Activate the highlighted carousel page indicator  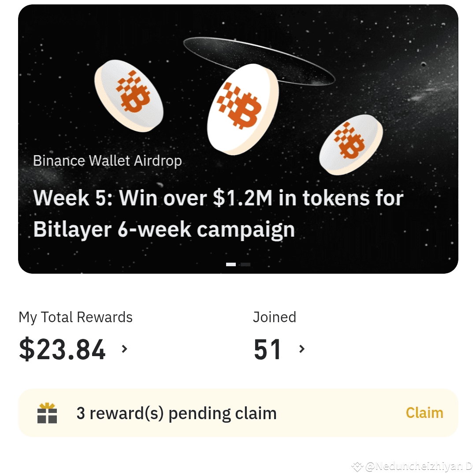(231, 264)
